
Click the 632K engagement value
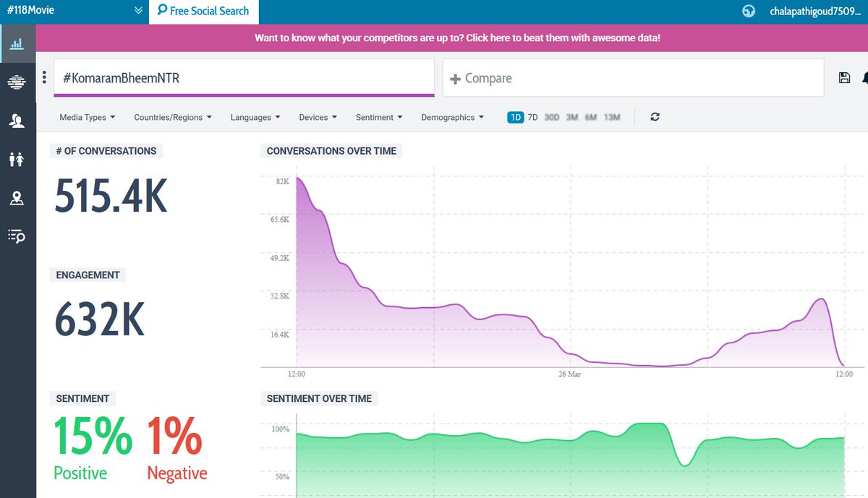pos(100,319)
